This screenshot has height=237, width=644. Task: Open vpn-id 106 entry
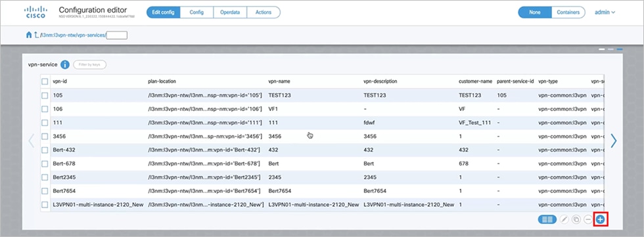point(57,109)
